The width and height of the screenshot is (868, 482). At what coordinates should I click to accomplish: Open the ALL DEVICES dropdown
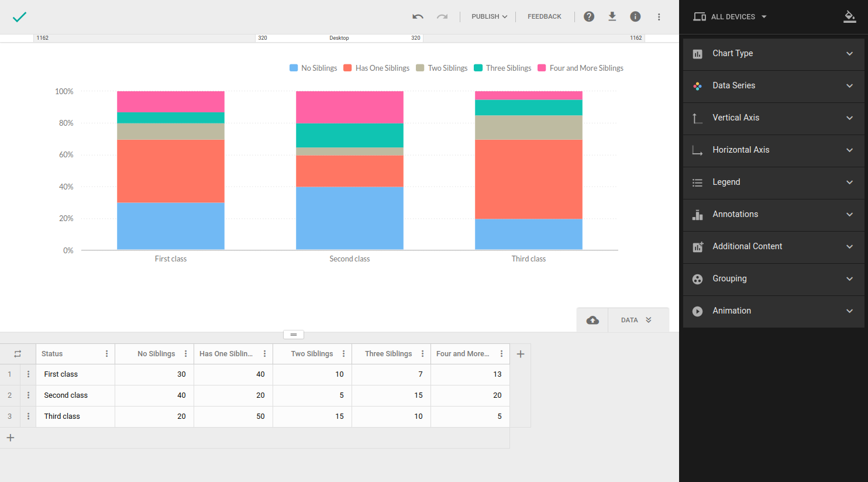point(730,17)
